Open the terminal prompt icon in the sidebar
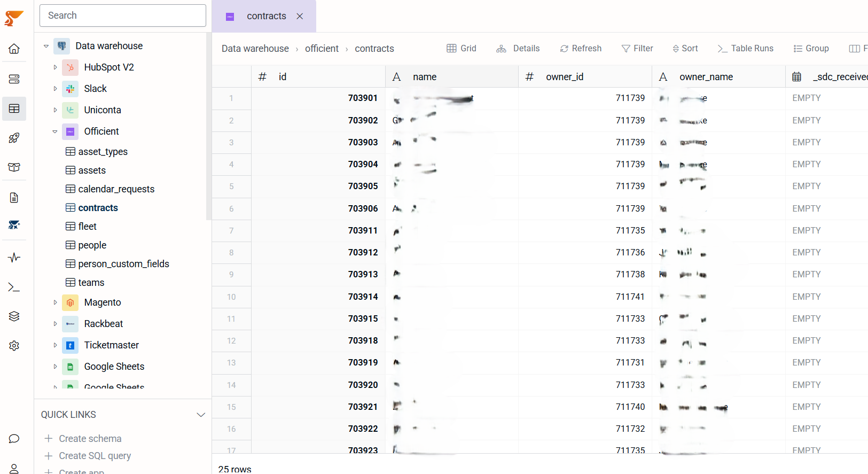This screenshot has width=868, height=474. 14,287
